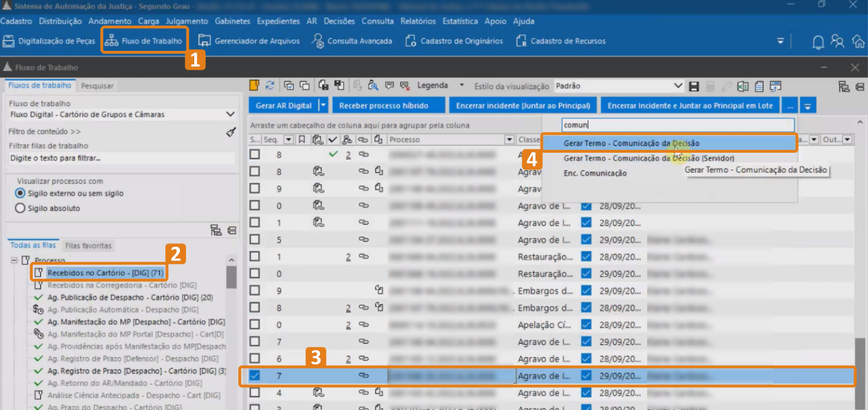Open Gerenciador de Arquivos
Viewport: 868px width, 410px height.
248,41
